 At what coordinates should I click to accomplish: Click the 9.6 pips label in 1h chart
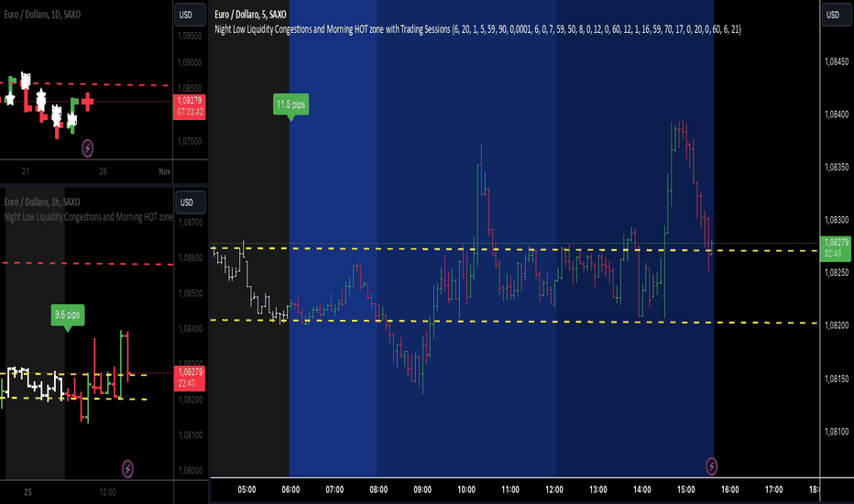pyautogui.click(x=68, y=315)
